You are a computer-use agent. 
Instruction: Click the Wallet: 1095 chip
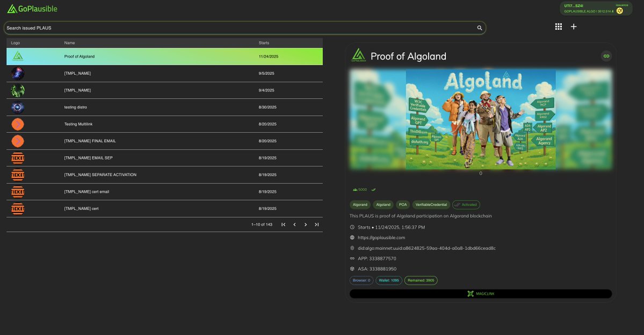click(x=389, y=280)
